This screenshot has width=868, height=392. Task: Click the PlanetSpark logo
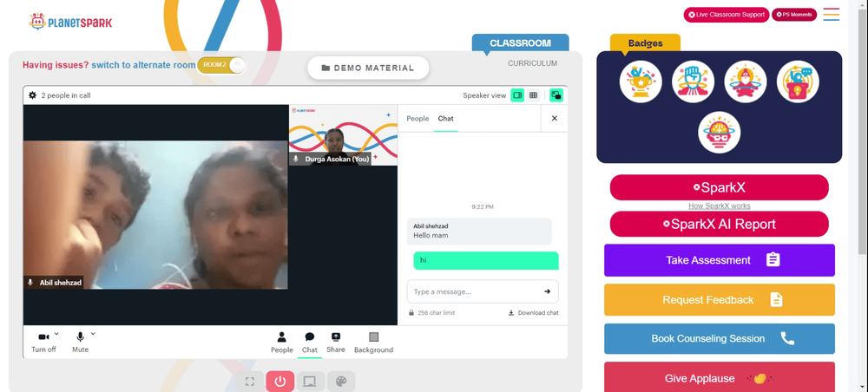71,23
